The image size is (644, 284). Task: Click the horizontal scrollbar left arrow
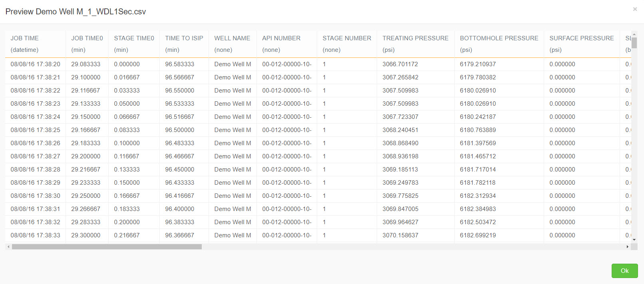(8, 247)
